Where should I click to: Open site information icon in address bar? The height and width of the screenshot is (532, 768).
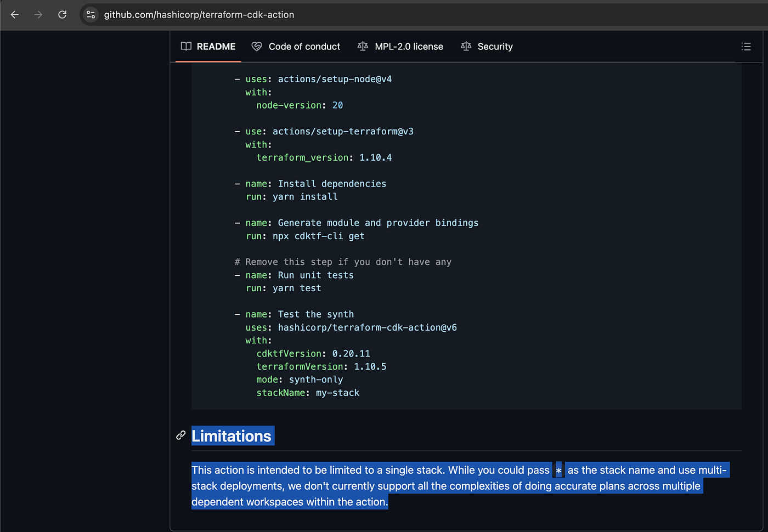pyautogui.click(x=91, y=15)
